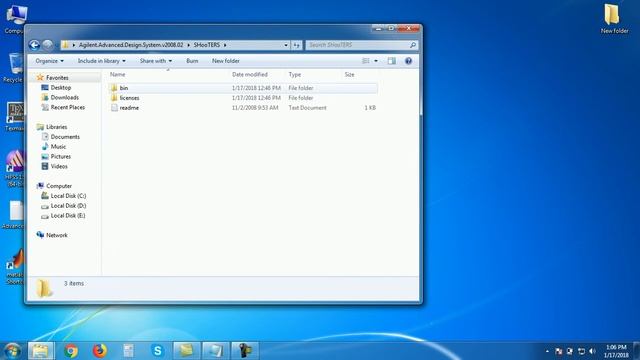Select Favorites in the navigation pane
Image resolution: width=640 pixels, height=360 pixels.
coord(57,78)
